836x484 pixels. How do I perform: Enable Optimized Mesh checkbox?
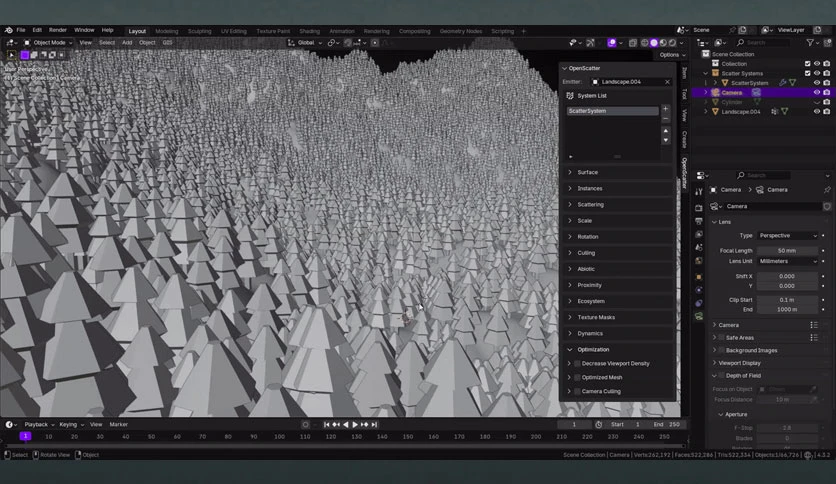tap(577, 377)
